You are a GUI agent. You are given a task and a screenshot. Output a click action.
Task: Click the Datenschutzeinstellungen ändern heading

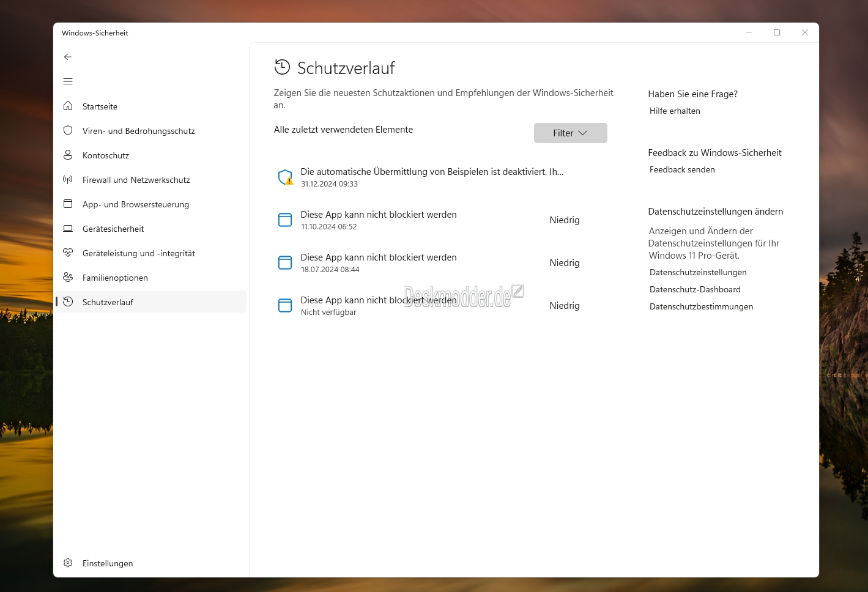point(715,212)
